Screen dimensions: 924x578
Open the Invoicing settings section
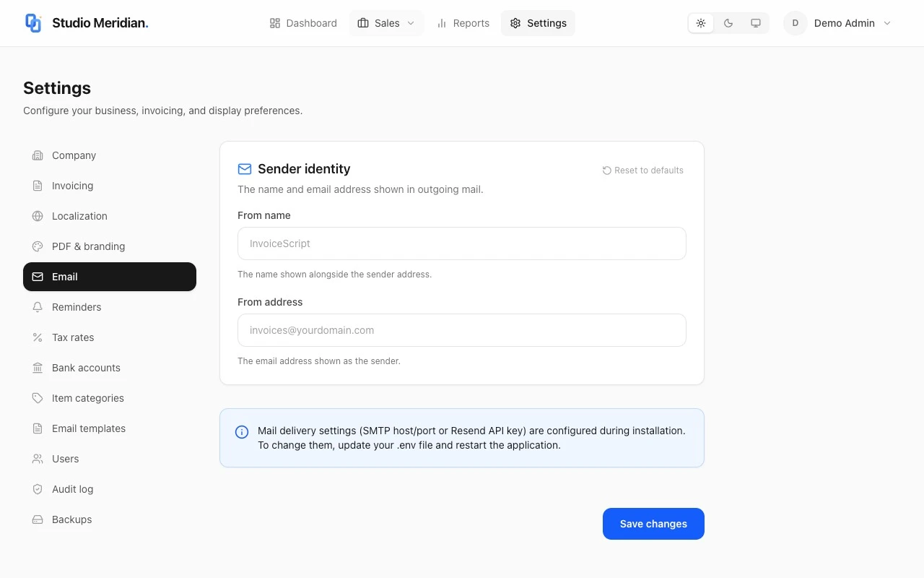[x=110, y=186]
